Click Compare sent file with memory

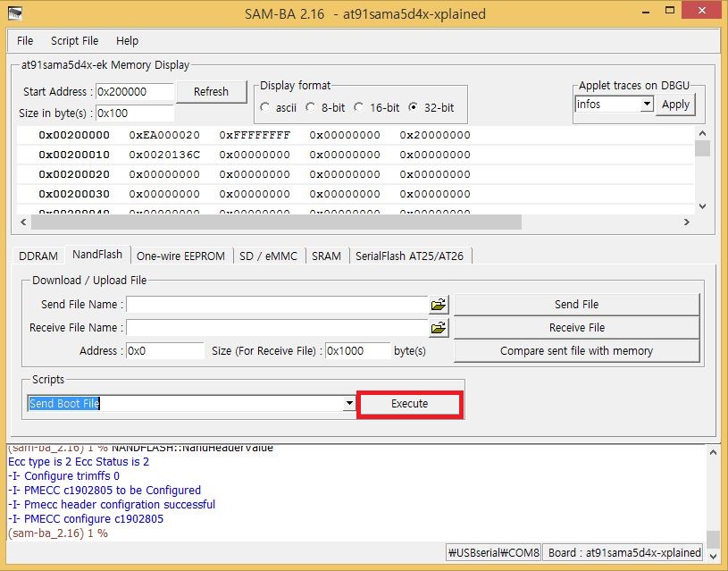pyautogui.click(x=576, y=351)
